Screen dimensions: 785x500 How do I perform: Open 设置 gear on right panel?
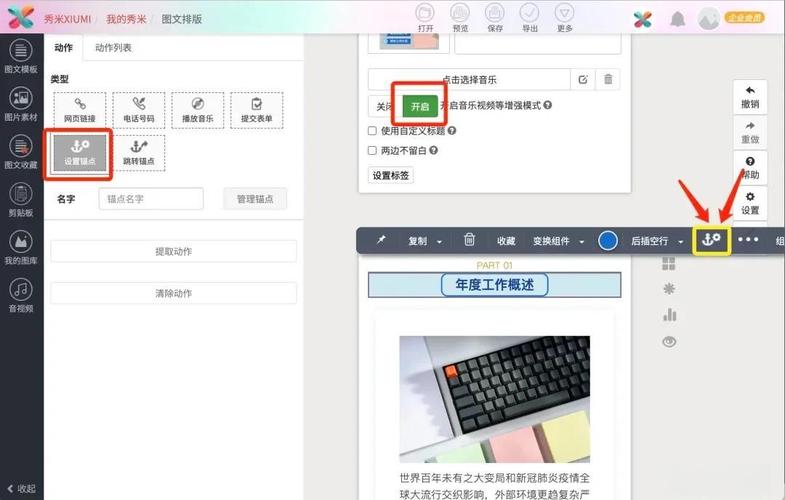(x=750, y=203)
